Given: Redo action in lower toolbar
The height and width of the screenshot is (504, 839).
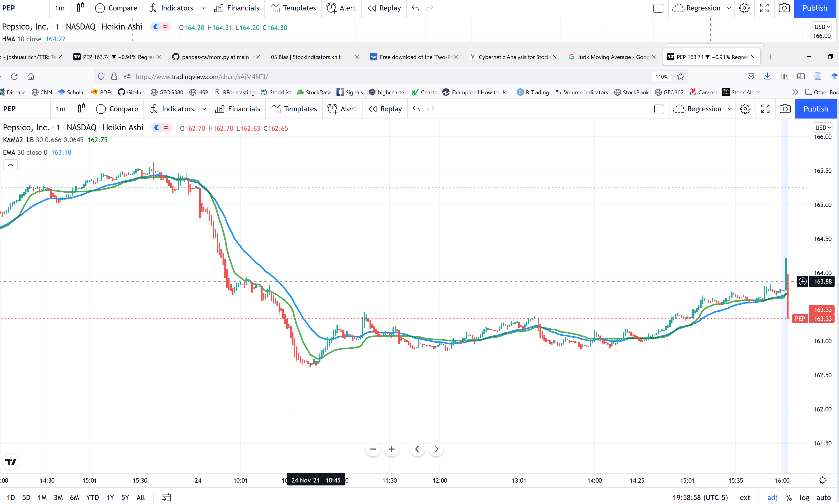Looking at the screenshot, I should coord(430,109).
